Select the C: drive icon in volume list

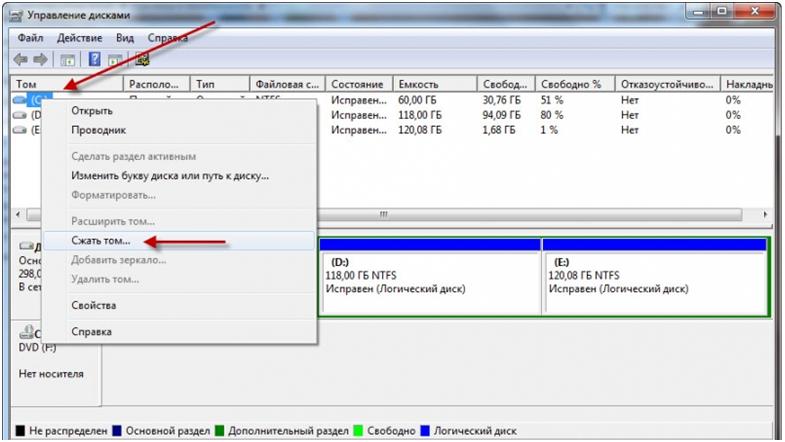pos(22,101)
